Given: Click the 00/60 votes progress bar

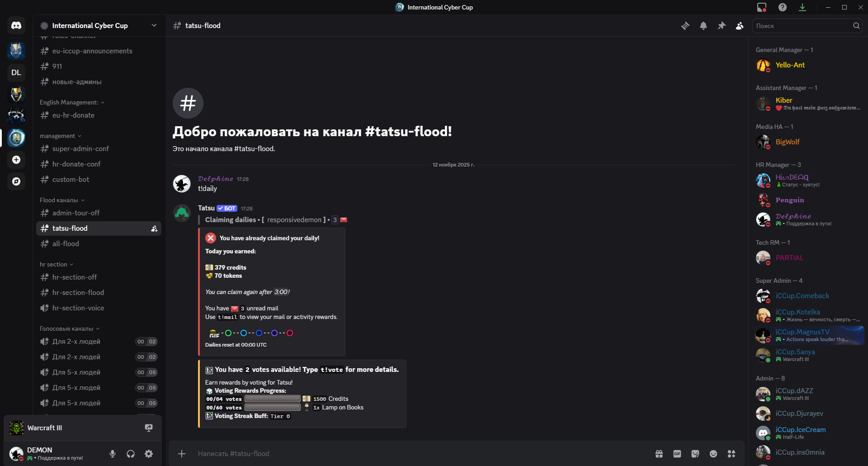Looking at the screenshot, I should (x=273, y=408).
